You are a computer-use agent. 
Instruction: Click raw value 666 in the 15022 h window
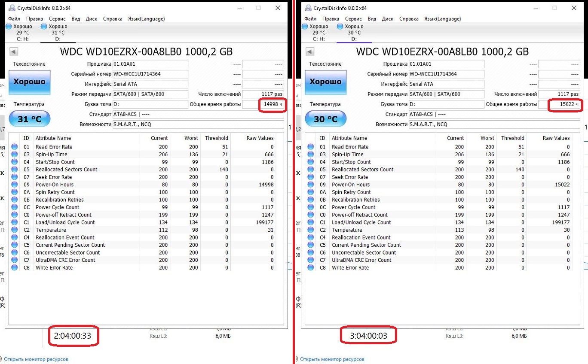(x=565, y=155)
